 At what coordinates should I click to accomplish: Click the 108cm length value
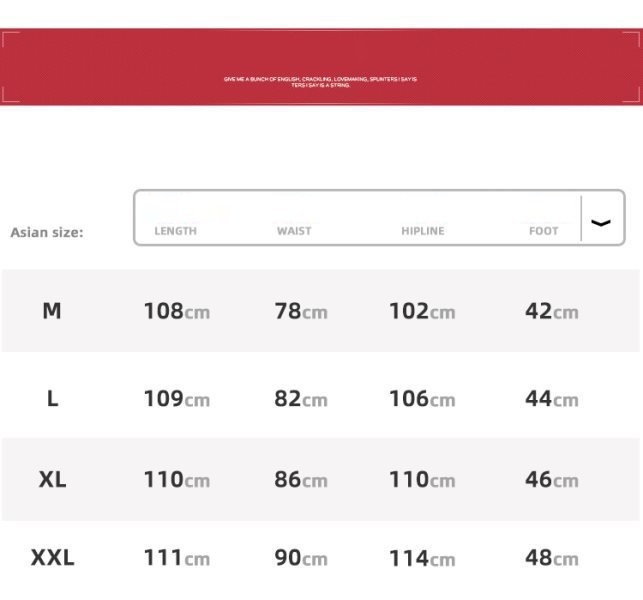tap(176, 311)
